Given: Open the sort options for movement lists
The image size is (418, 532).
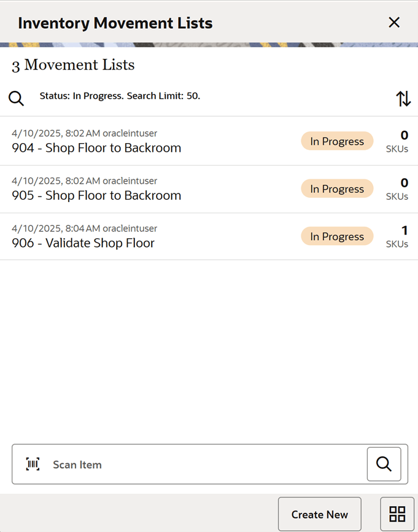Looking at the screenshot, I should [403, 98].
